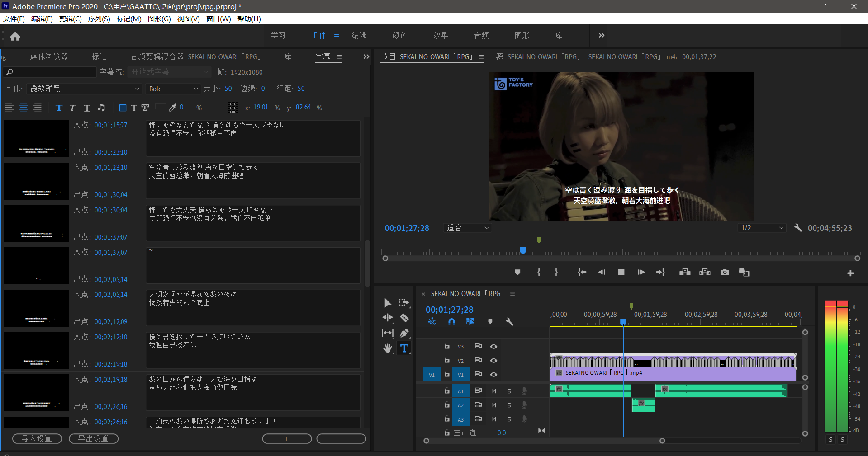Select the Hand tool

pyautogui.click(x=388, y=348)
